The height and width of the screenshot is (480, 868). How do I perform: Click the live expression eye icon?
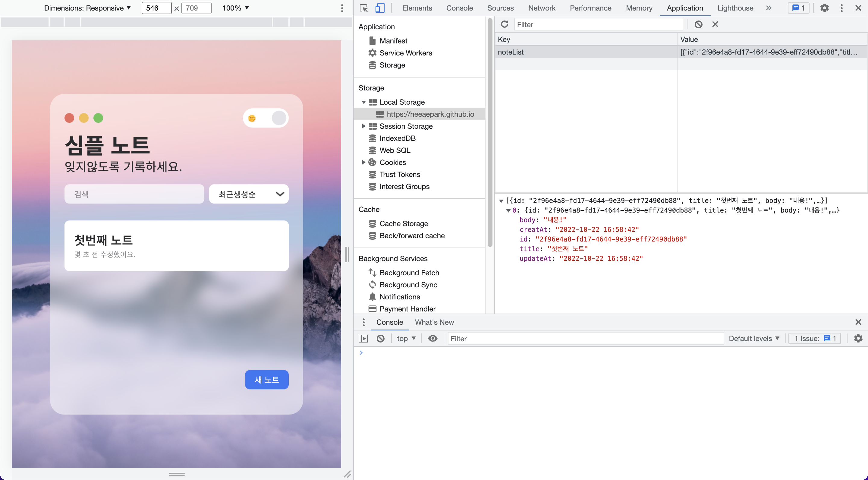433,338
